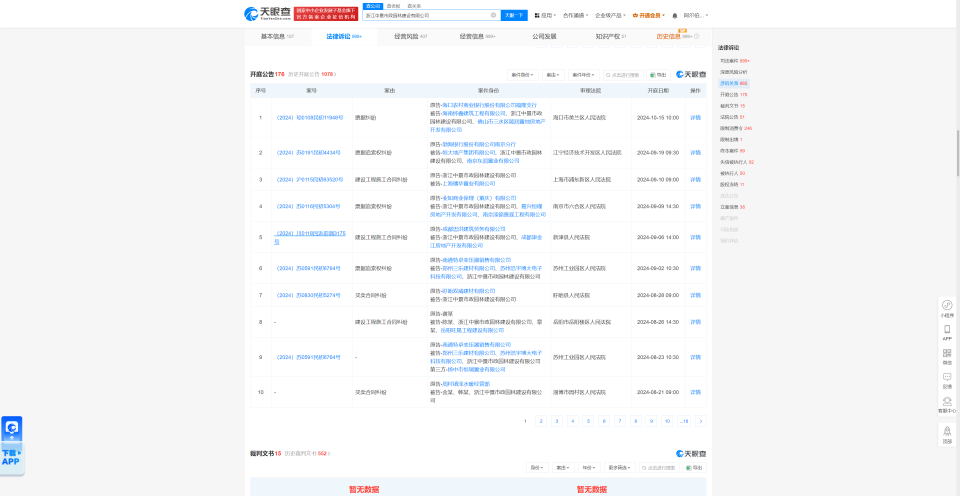Viewport: 960px width, 496px height.
Task: Open the 客服中心 customer service icon
Action: tap(947, 405)
